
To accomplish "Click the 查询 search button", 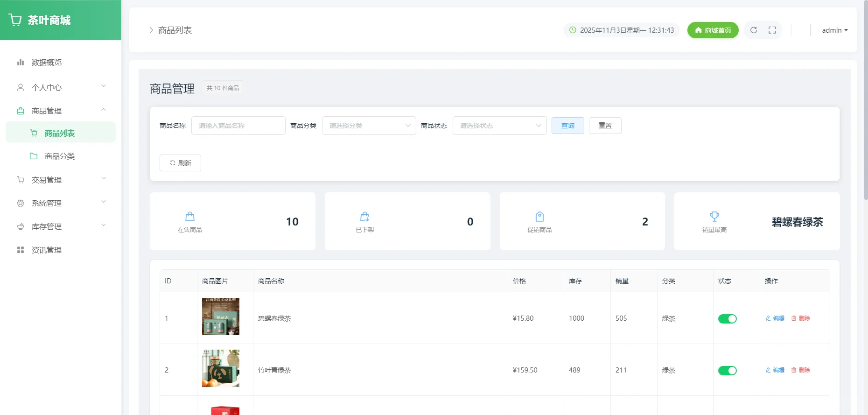I will tap(567, 126).
